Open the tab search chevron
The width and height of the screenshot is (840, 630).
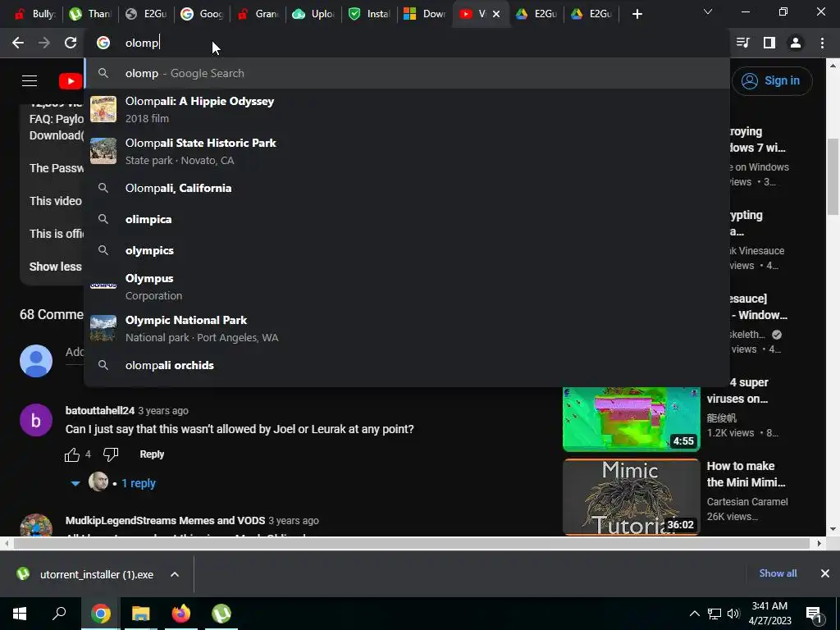click(x=708, y=11)
